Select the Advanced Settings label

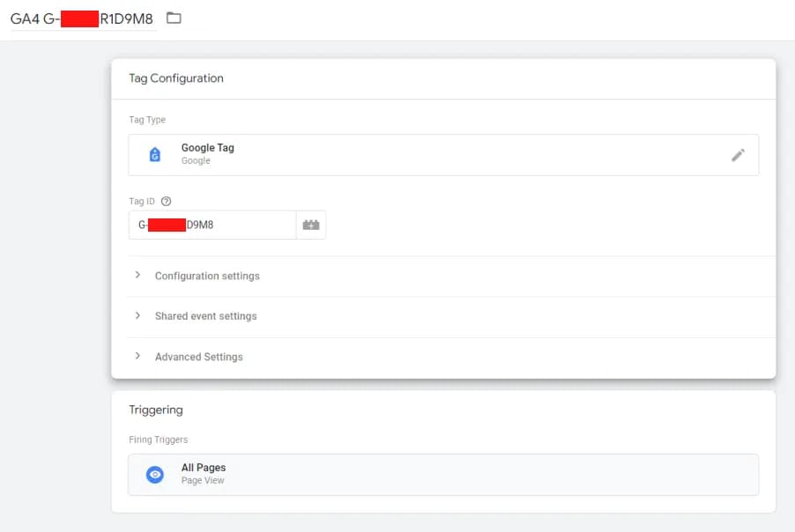pyautogui.click(x=199, y=357)
